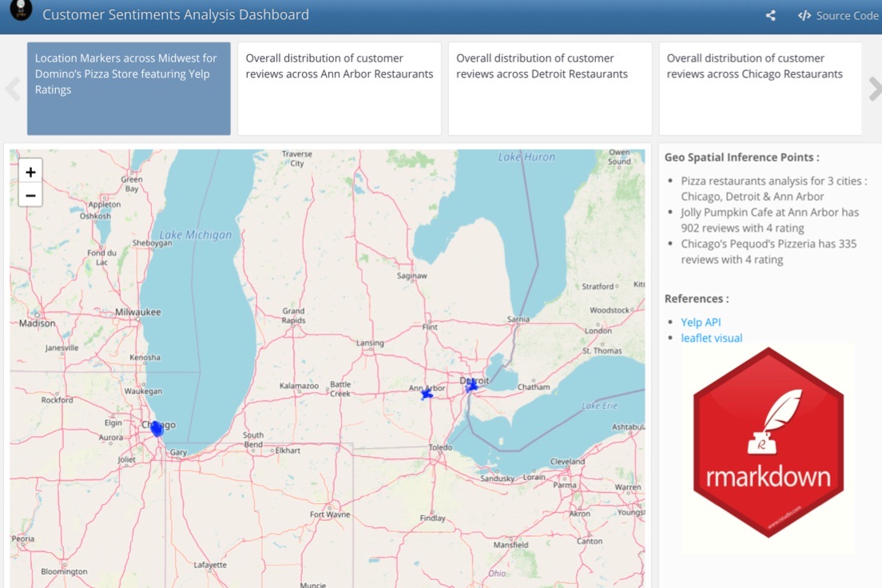Click the dashboard logo icon in header
The width and height of the screenshot is (882, 588).
coord(21,10)
